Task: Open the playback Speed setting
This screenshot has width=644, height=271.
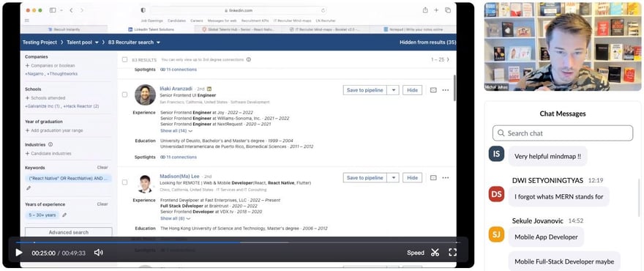Action: click(x=416, y=253)
